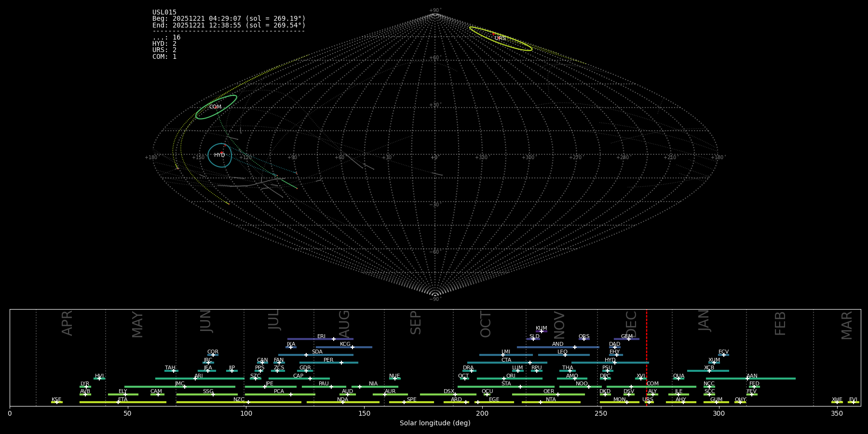Screen dimensions: 868x434
Task: Click the LYR shower peak marker
Action: pyautogui.click(x=86, y=387)
